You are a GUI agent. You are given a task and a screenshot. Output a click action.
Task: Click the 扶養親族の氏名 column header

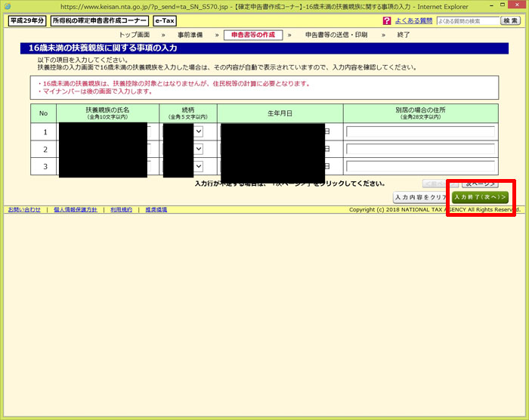pyautogui.click(x=107, y=113)
